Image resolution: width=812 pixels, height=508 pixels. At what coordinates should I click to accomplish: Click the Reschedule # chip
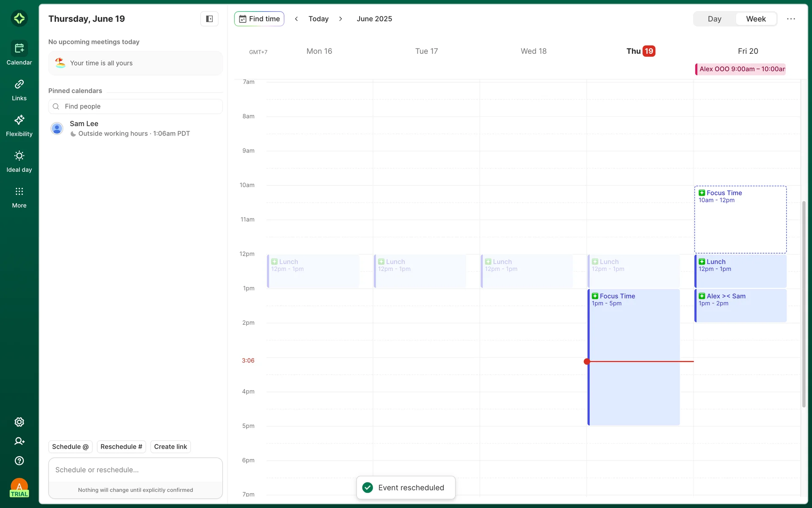pos(121,447)
